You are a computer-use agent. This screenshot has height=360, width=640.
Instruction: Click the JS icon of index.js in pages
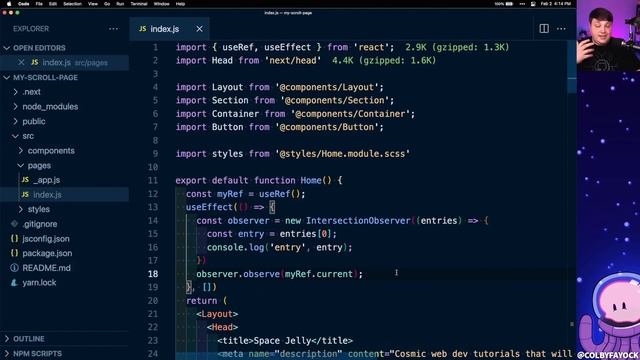click(x=25, y=195)
